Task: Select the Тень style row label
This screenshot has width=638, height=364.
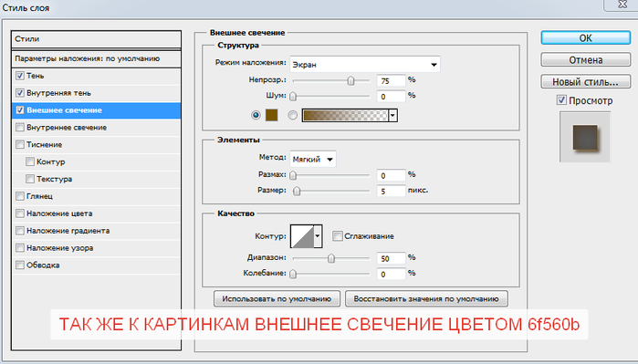Action: (x=36, y=76)
